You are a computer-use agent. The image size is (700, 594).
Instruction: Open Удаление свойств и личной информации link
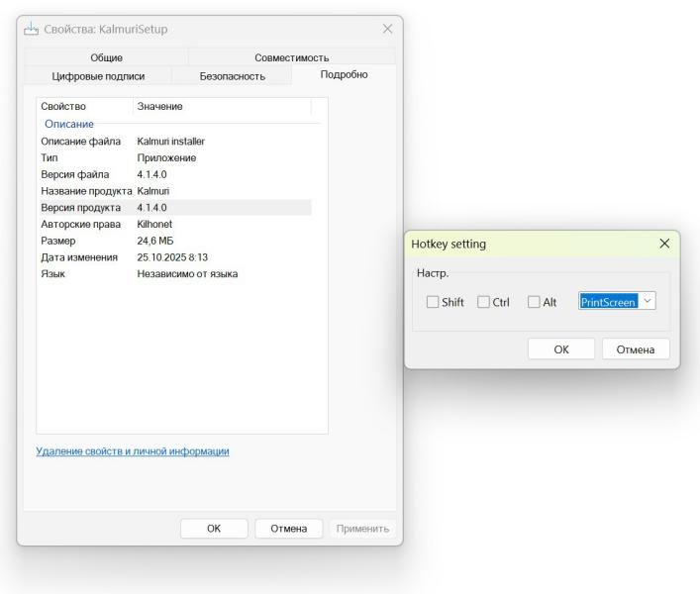point(133,451)
